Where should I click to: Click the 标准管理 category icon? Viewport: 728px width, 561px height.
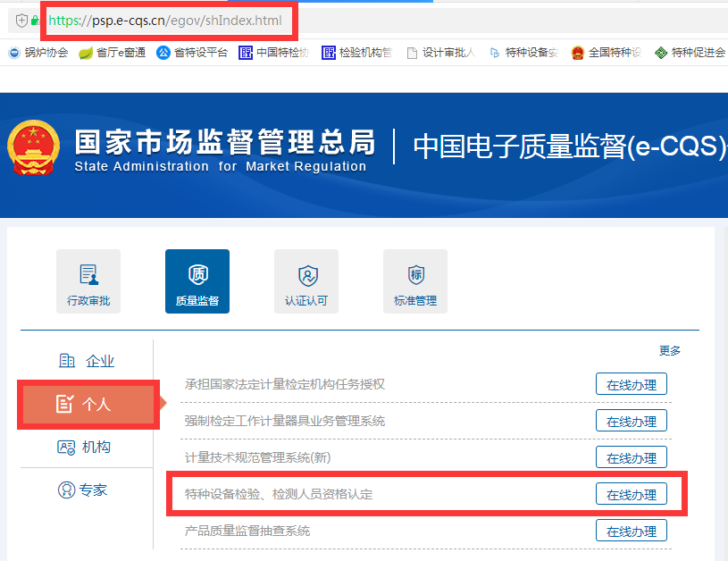click(414, 281)
